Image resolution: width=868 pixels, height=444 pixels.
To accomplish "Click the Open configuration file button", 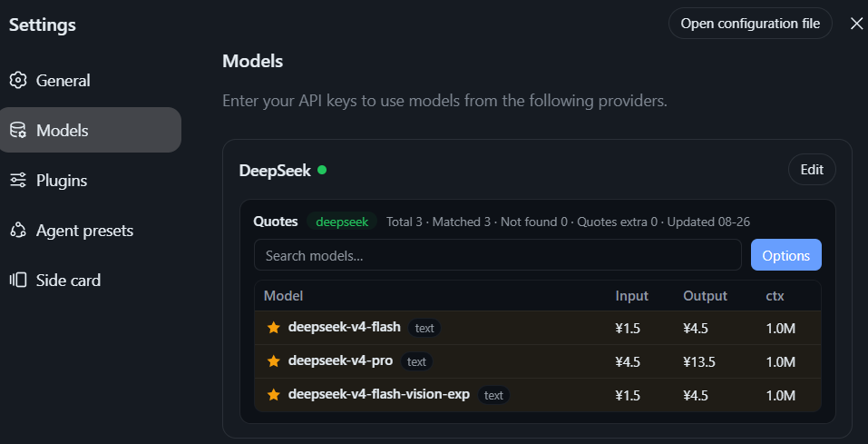I will [x=750, y=24].
